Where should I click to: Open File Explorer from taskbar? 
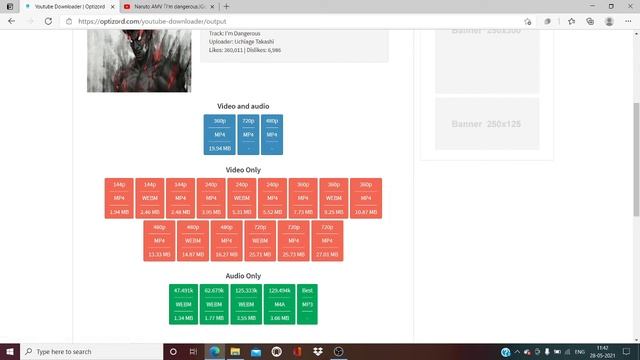point(235,351)
